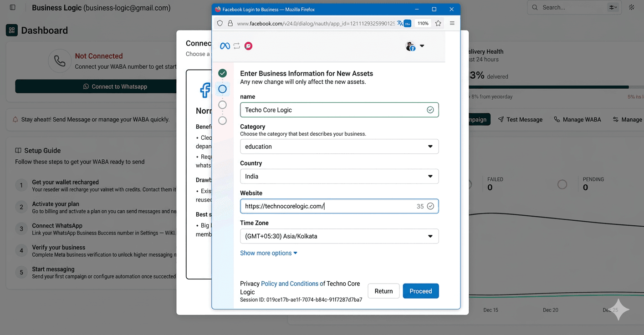The height and width of the screenshot is (335, 644).
Task: Click the validation checkmark in the name field
Action: (430, 110)
